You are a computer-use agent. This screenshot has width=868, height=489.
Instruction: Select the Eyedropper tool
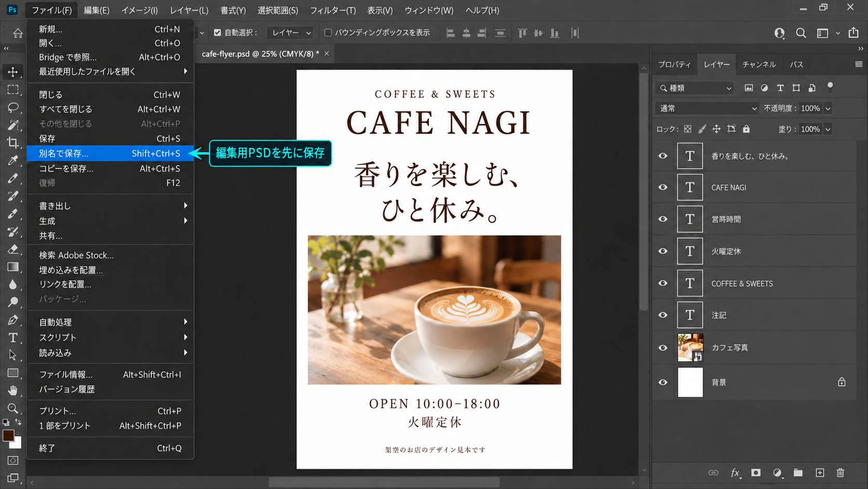point(13,160)
